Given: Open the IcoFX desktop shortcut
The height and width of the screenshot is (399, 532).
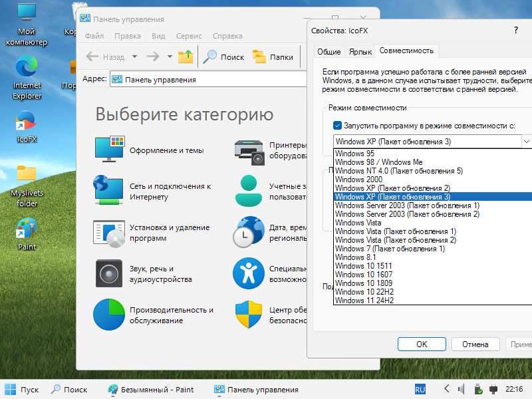Looking at the screenshot, I should [27, 127].
